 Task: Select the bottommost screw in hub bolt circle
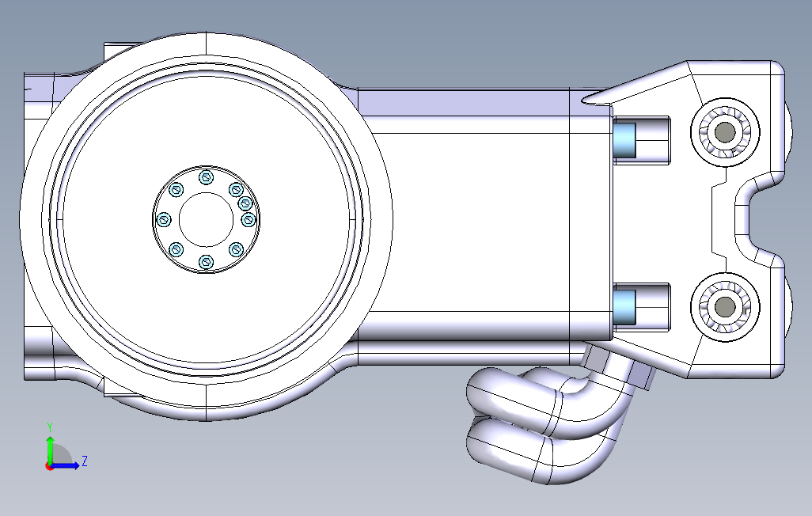(x=206, y=262)
